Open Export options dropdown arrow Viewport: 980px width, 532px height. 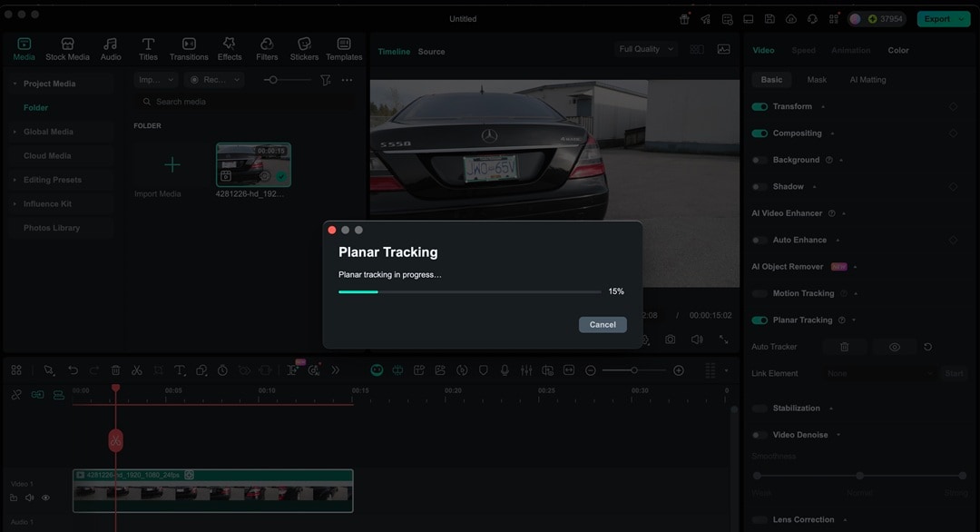tap(963, 19)
